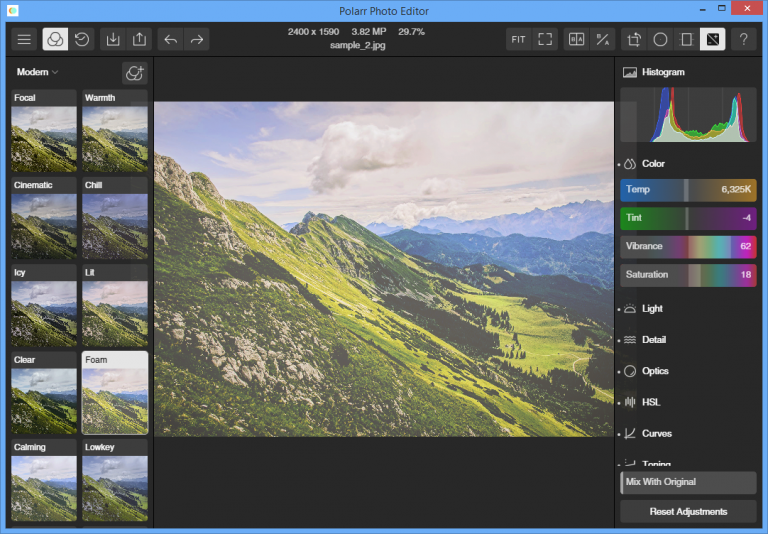Click the Vibrance slider

click(688, 246)
